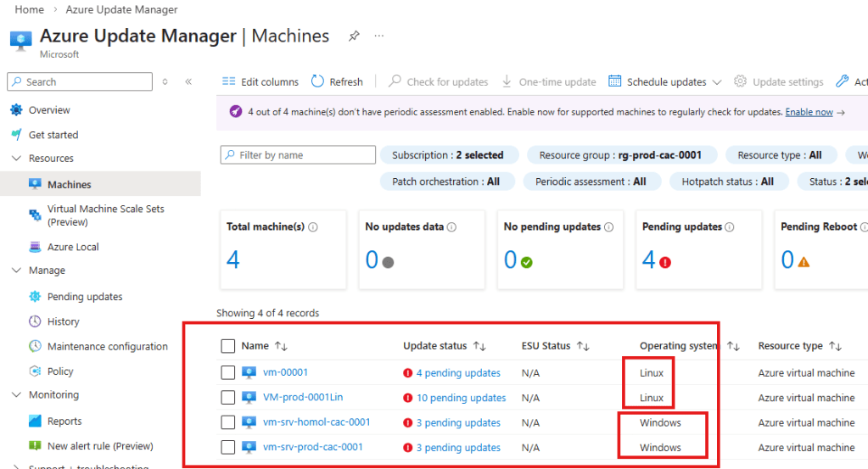Click the Resource group filter pill
The height and width of the screenshot is (469, 868).
[x=622, y=155]
